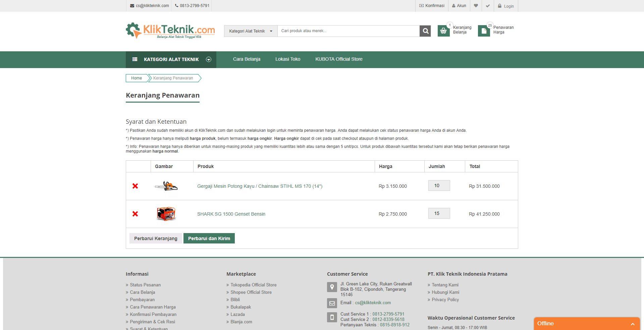Click the checkmark icon in top bar
Image resolution: width=644 pixels, height=330 pixels.
[x=488, y=6]
